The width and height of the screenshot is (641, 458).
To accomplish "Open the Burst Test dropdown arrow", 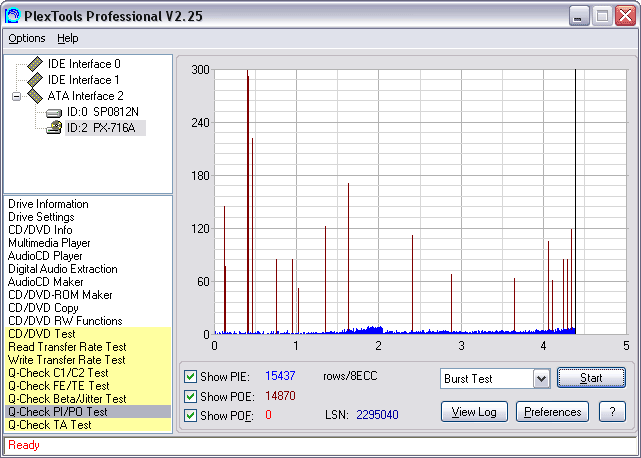I will [541, 379].
